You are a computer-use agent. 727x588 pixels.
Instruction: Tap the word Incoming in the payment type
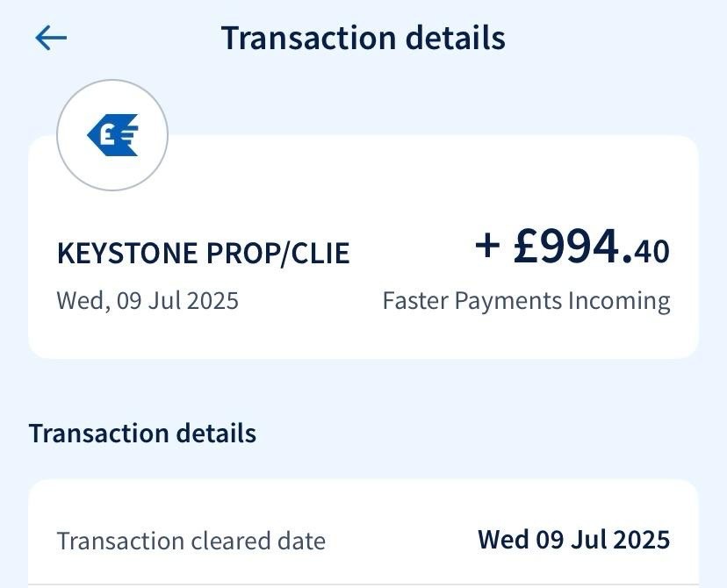(x=619, y=301)
